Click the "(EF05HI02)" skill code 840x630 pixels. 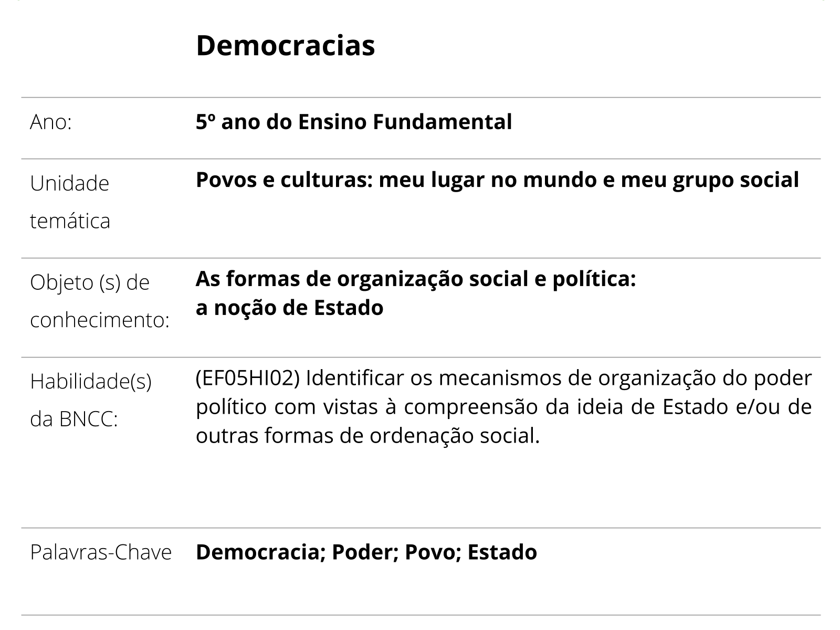click(247, 378)
